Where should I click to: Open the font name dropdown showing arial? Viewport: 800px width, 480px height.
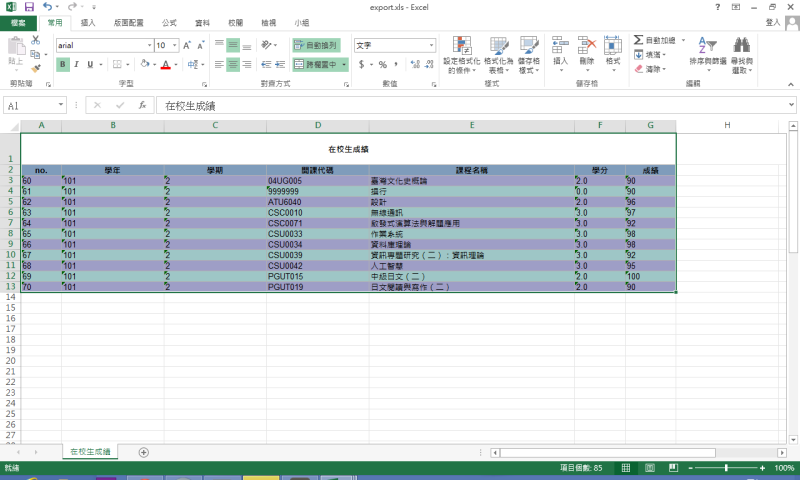click(x=149, y=45)
